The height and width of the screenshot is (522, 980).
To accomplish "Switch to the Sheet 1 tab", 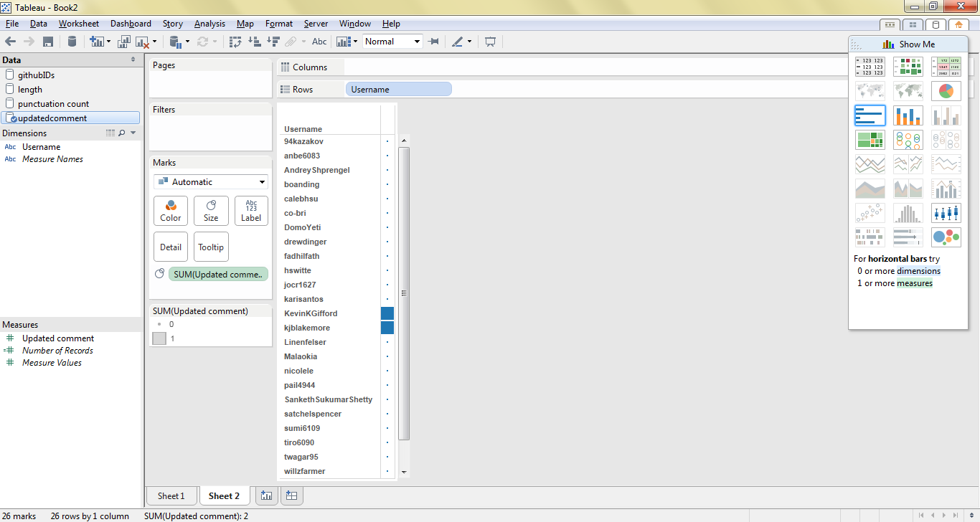I will pos(171,495).
